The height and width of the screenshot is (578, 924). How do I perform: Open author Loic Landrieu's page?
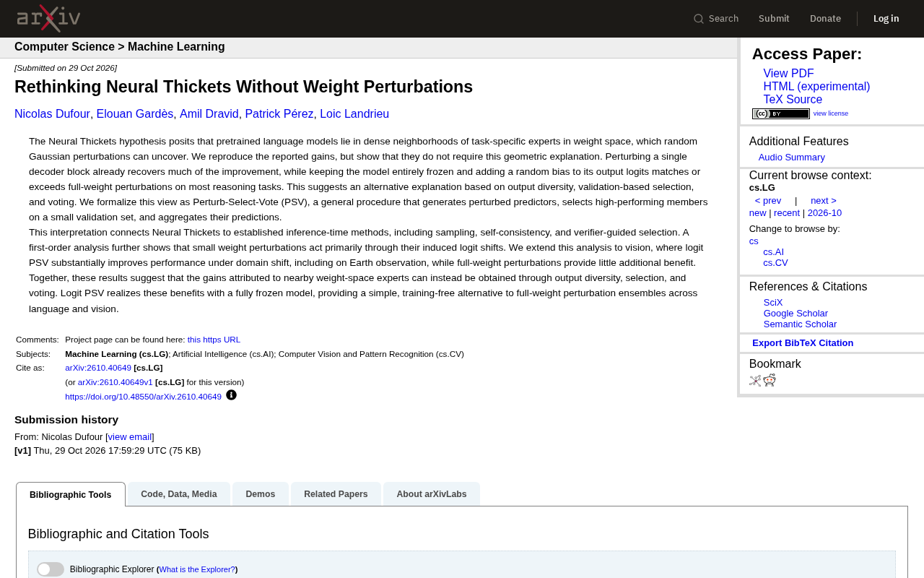(x=354, y=114)
